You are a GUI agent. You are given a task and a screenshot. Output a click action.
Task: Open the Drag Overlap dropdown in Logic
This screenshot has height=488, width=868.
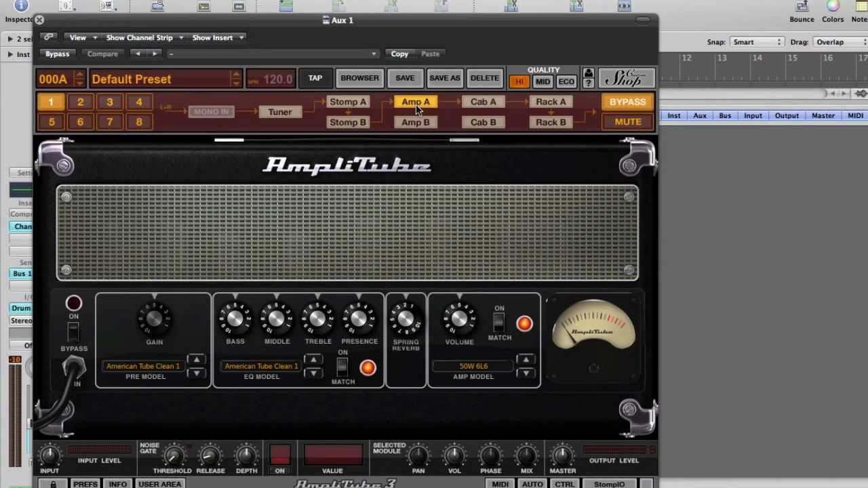[x=840, y=42]
